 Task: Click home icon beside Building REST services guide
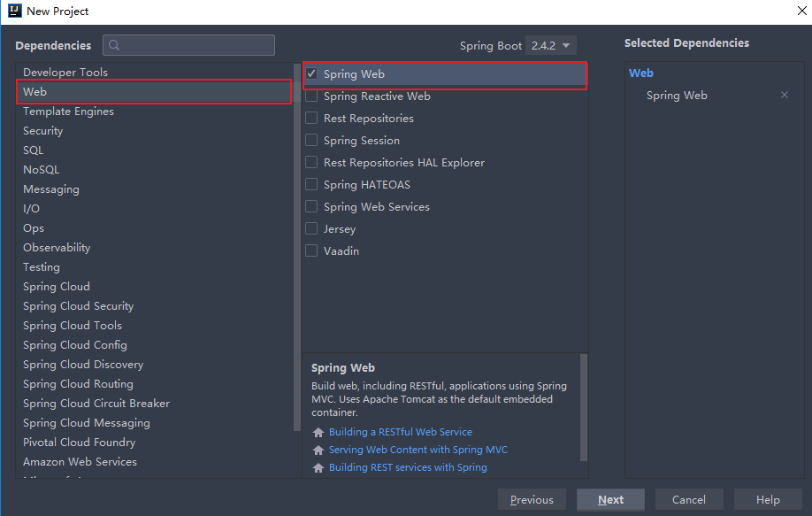(318, 468)
